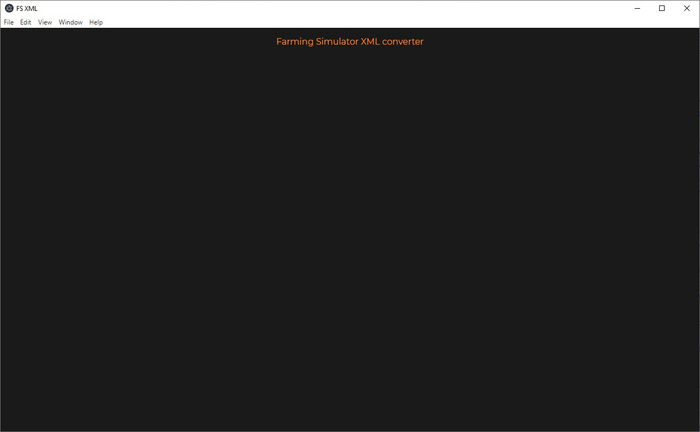The image size is (700, 432).
Task: Close the FS XML window
Action: tap(687, 8)
